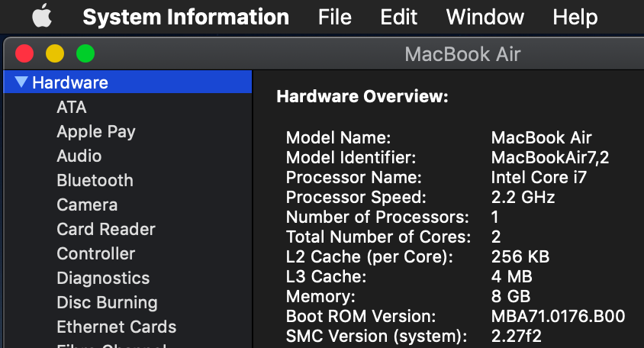Select Apple Pay in the sidebar
The height and width of the screenshot is (348, 644).
coord(96,132)
